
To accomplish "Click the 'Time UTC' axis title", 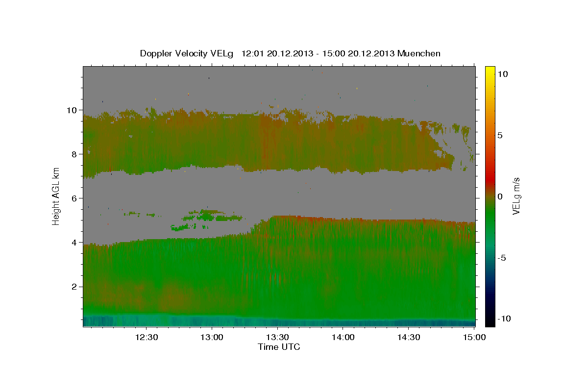I will [x=279, y=347].
